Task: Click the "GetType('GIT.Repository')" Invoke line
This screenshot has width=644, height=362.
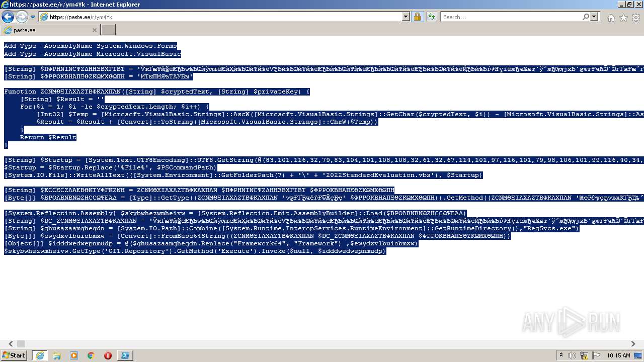Action: pyautogui.click(x=195, y=251)
